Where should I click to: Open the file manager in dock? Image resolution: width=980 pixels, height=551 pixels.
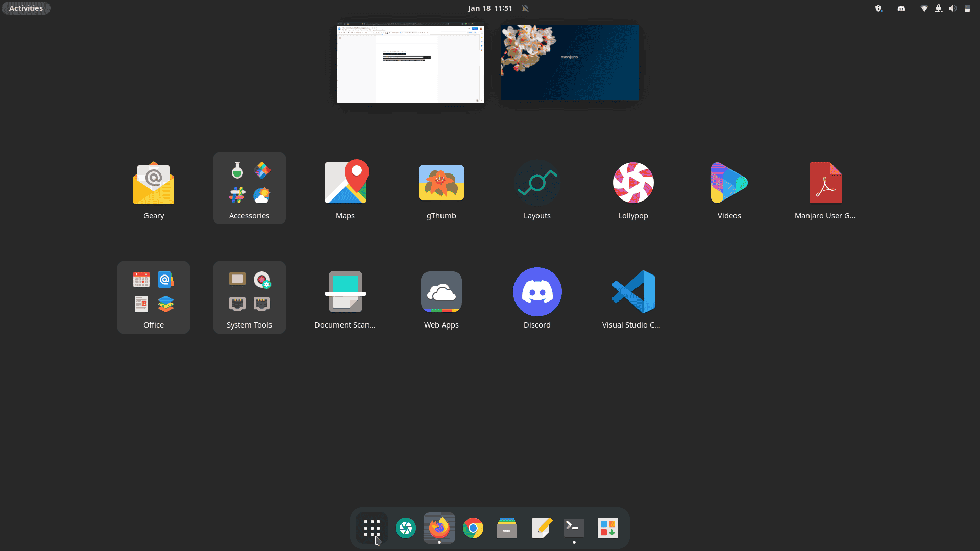[507, 528]
